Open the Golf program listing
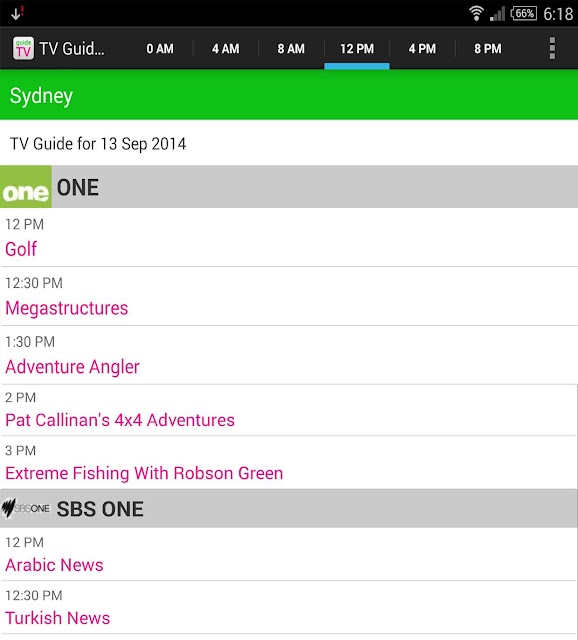The height and width of the screenshot is (640, 578). pos(289,238)
